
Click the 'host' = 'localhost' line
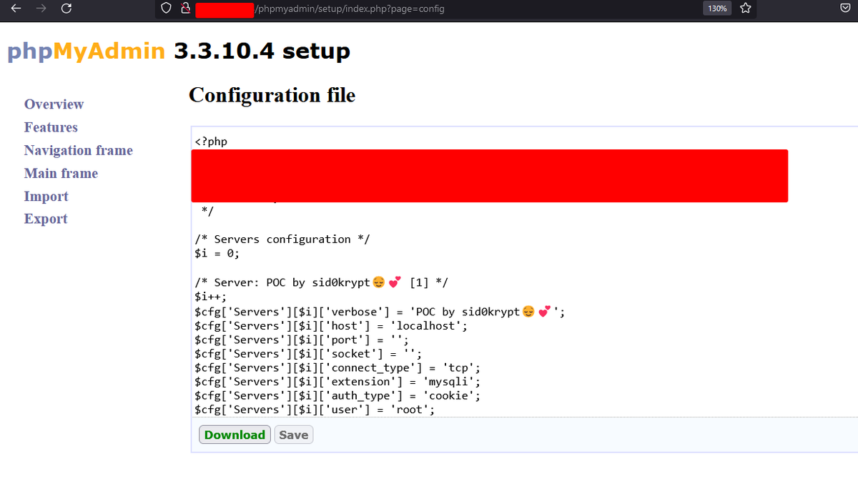coord(331,326)
